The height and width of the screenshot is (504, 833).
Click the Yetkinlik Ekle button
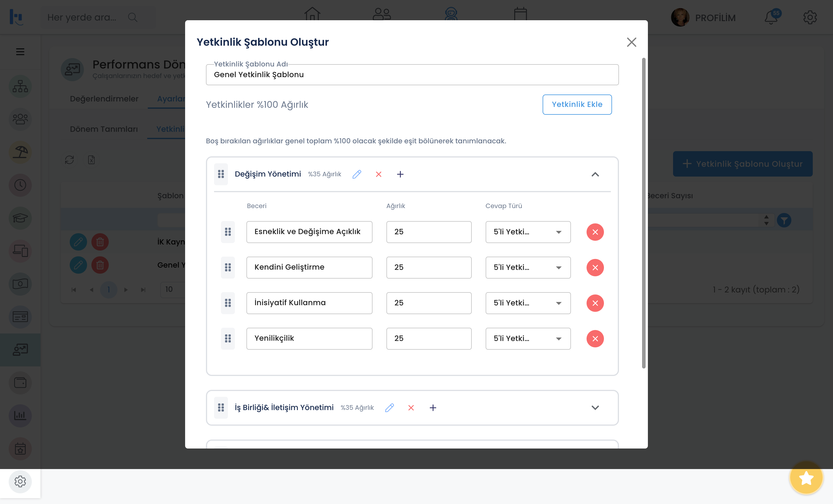point(577,104)
